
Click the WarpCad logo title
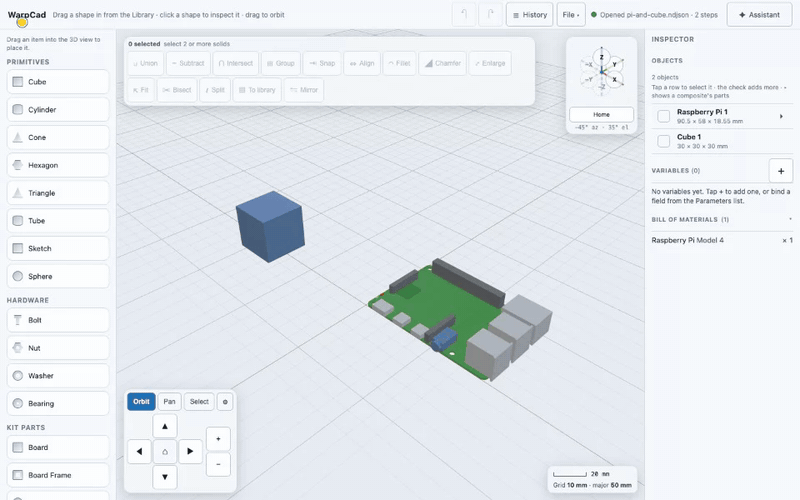point(27,15)
